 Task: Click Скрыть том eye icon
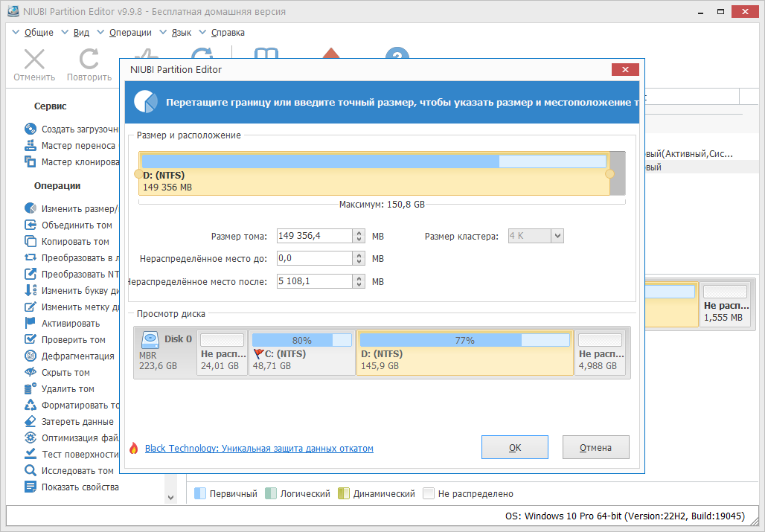[x=31, y=372]
